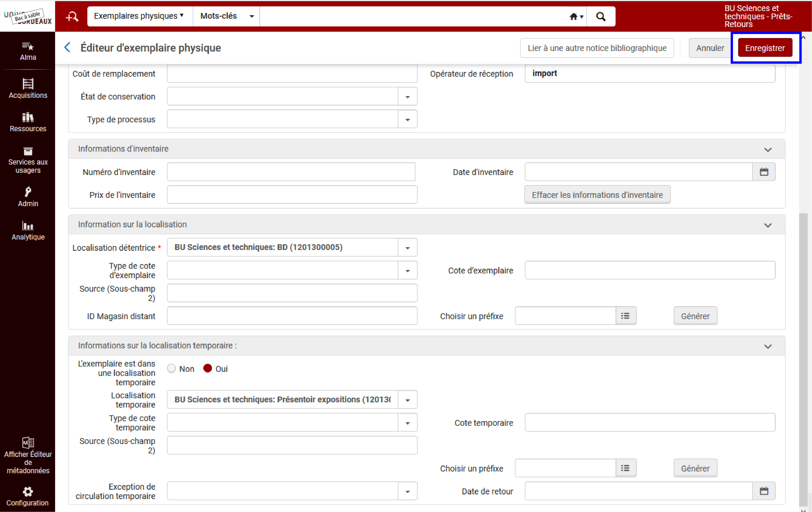Select the Oui radio button

pos(208,368)
